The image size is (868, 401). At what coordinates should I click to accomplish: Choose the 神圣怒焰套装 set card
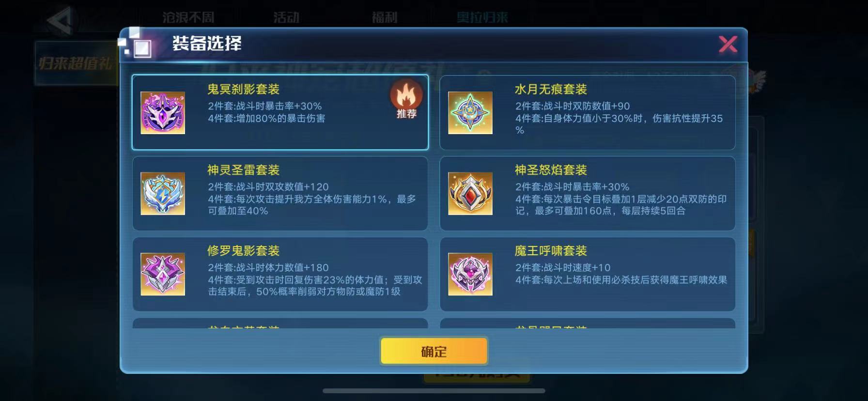(587, 193)
